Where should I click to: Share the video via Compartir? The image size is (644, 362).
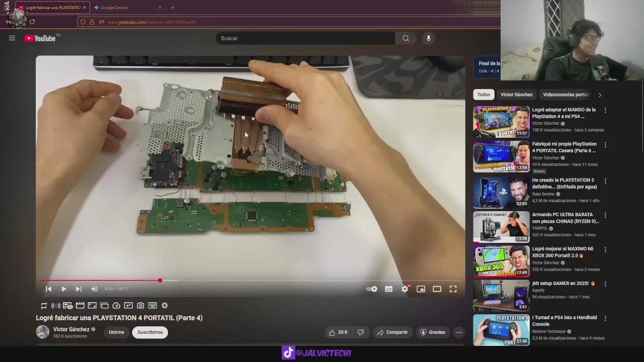click(x=392, y=332)
